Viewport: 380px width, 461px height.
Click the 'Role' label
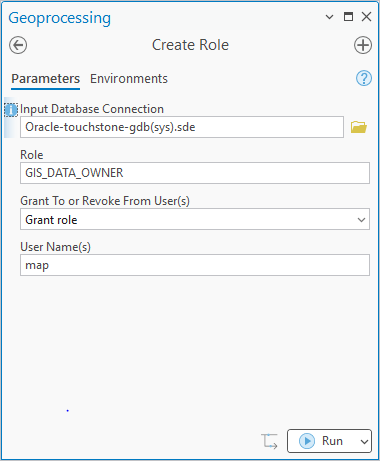[x=32, y=155]
